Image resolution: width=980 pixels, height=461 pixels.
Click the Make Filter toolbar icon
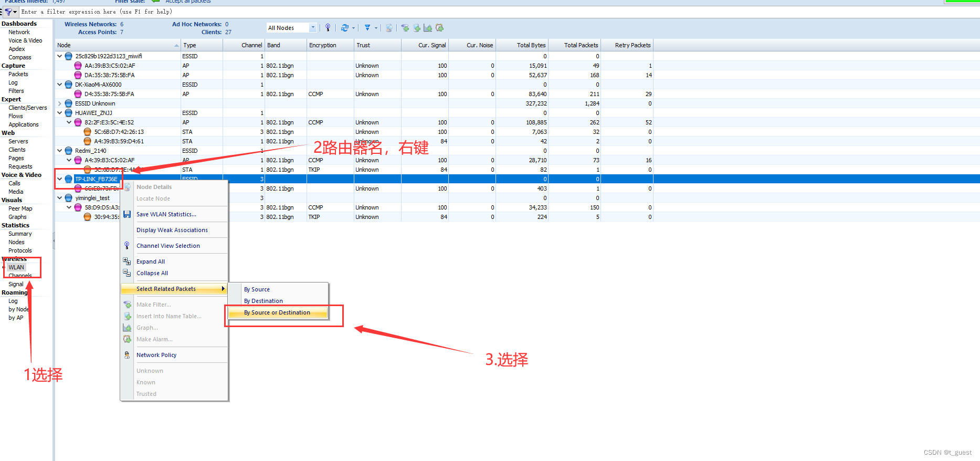(405, 28)
